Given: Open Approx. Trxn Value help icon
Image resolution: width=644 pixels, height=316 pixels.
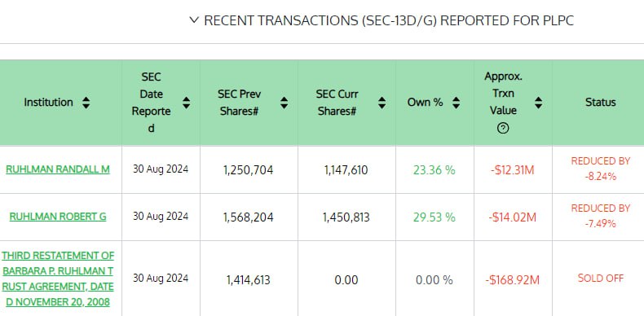Looking at the screenshot, I should tap(503, 128).
